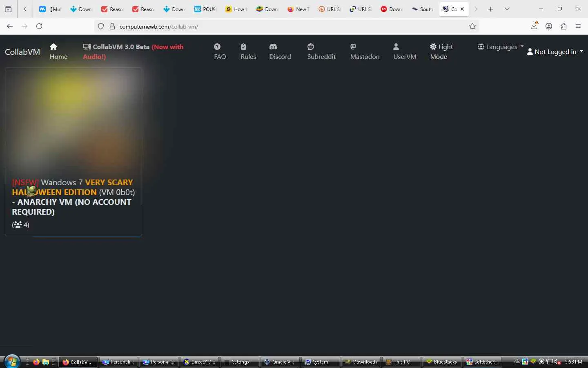Go back with the browser back arrow
The height and width of the screenshot is (368, 588).
pos(10,26)
